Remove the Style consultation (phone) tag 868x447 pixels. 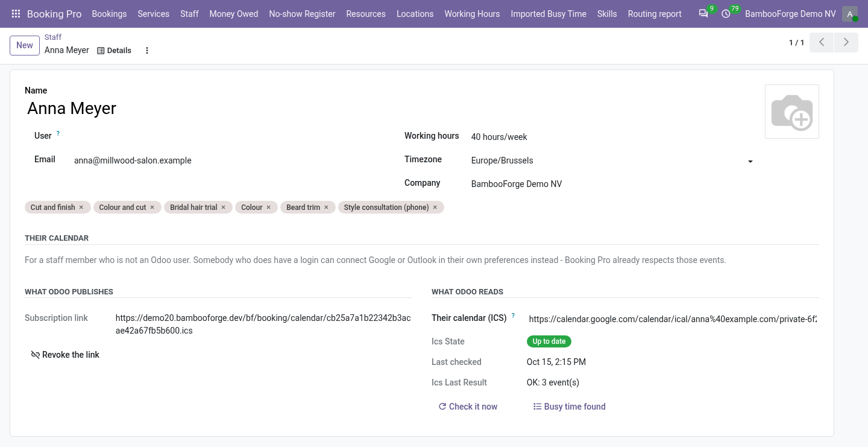pos(435,207)
